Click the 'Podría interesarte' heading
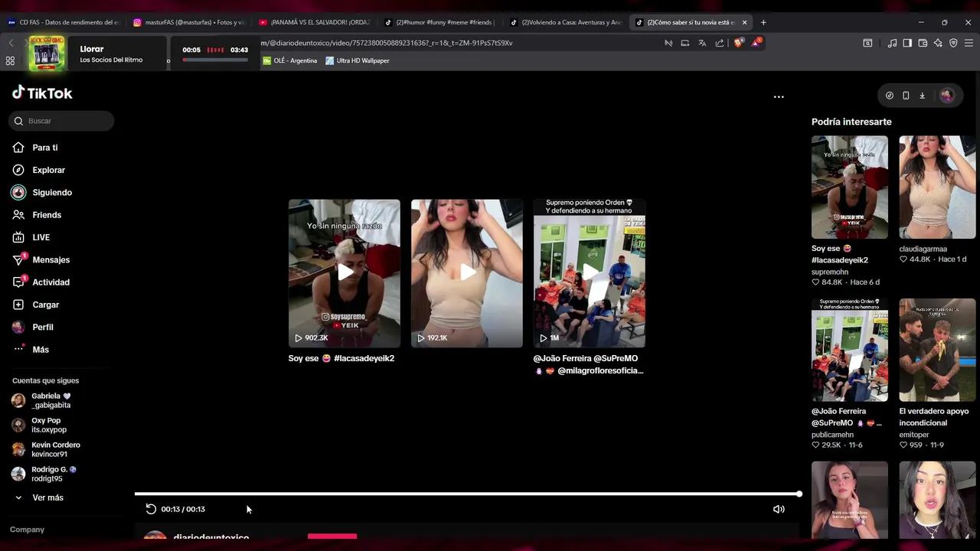The image size is (980, 551). 851,122
